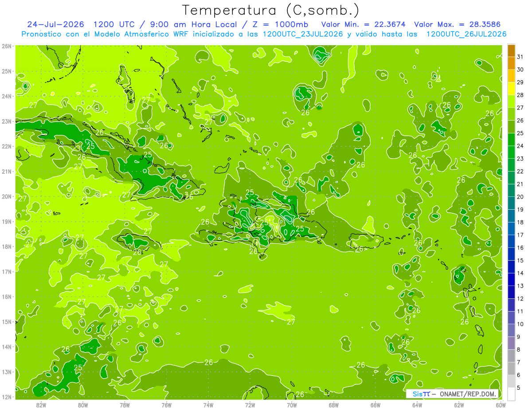The width and height of the screenshot is (532, 411).
Task: Click the "17N" latitude axis label
Action: [x=7, y=271]
